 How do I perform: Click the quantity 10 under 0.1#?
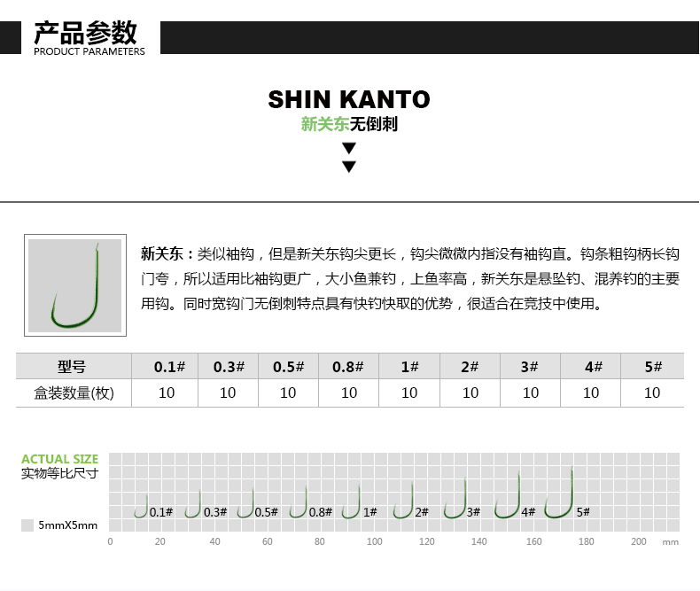point(167,393)
